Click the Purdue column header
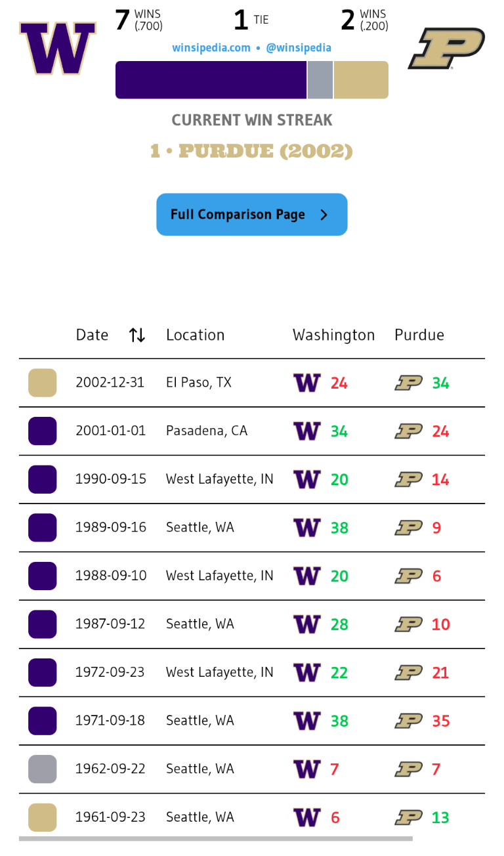504x856 pixels. 419,335
